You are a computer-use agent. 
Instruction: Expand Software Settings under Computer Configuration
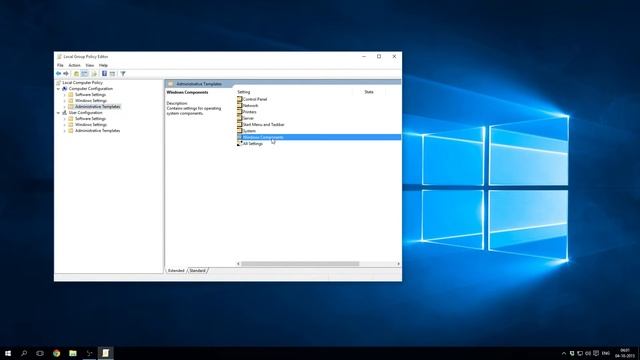coord(64,95)
